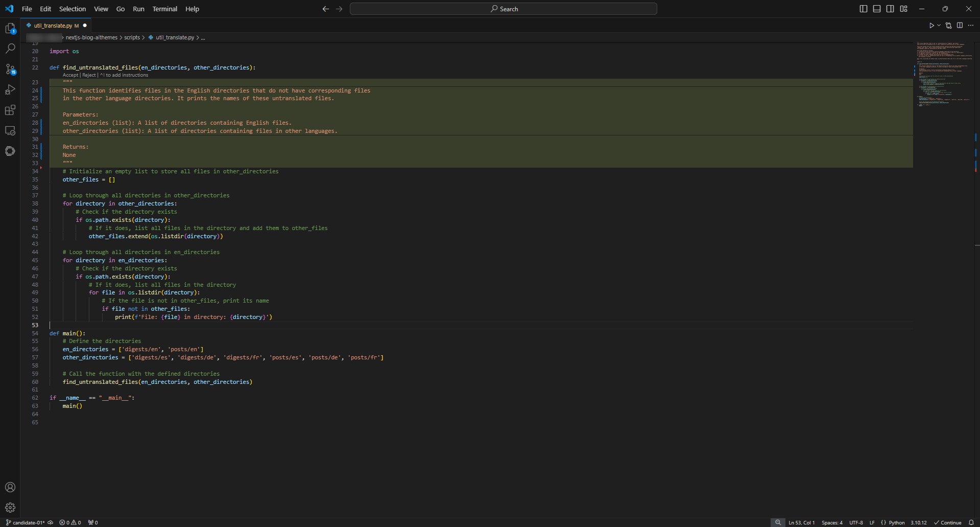Open the Go menu
This screenshot has height=527, width=980.
click(121, 9)
